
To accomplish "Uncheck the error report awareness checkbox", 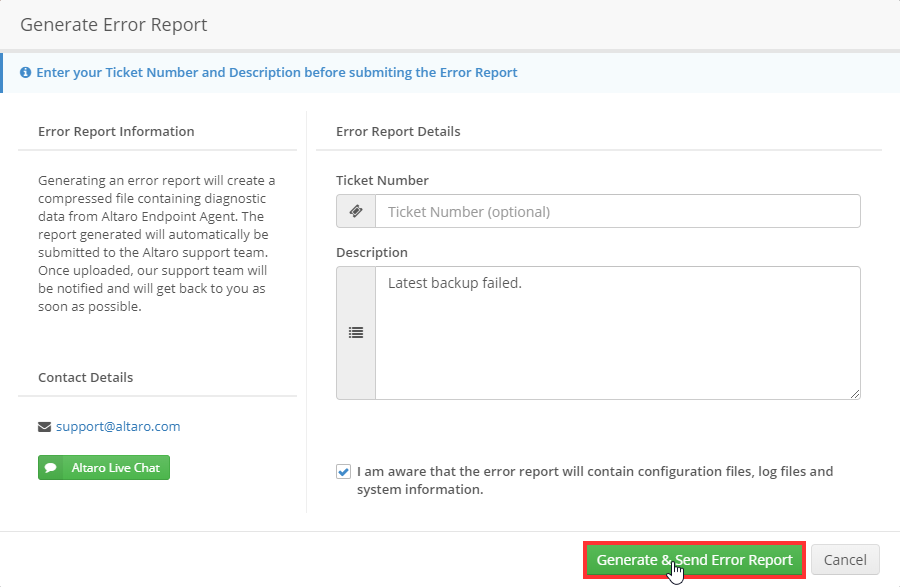I will pos(343,472).
